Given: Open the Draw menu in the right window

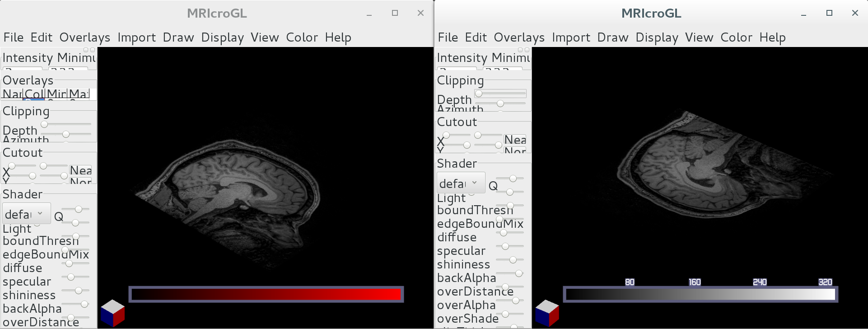Looking at the screenshot, I should click(x=612, y=38).
